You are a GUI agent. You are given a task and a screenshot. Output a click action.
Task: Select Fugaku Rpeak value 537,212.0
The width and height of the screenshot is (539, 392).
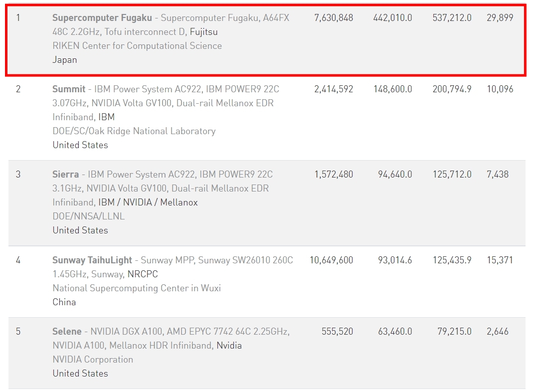click(452, 18)
